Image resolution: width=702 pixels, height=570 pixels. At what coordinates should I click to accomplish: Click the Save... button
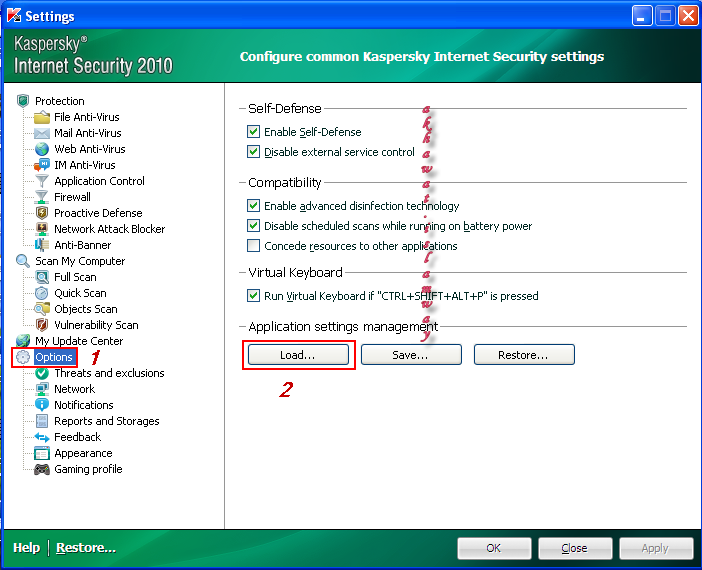click(411, 355)
